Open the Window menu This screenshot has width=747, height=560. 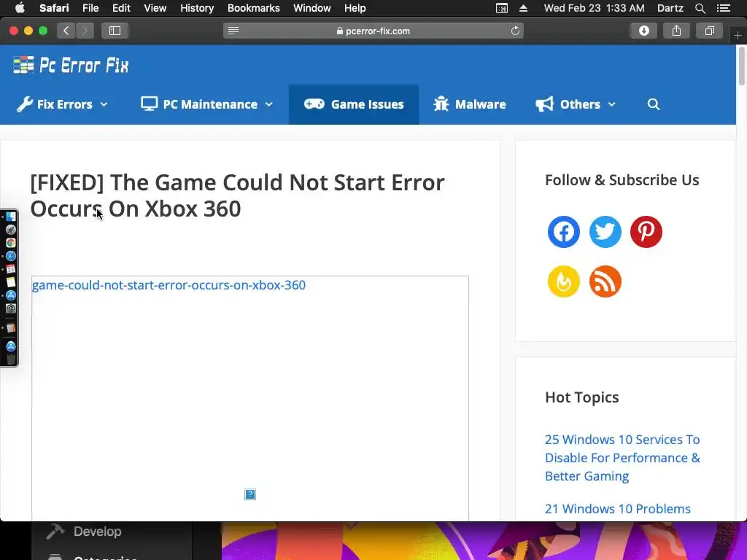click(x=312, y=8)
